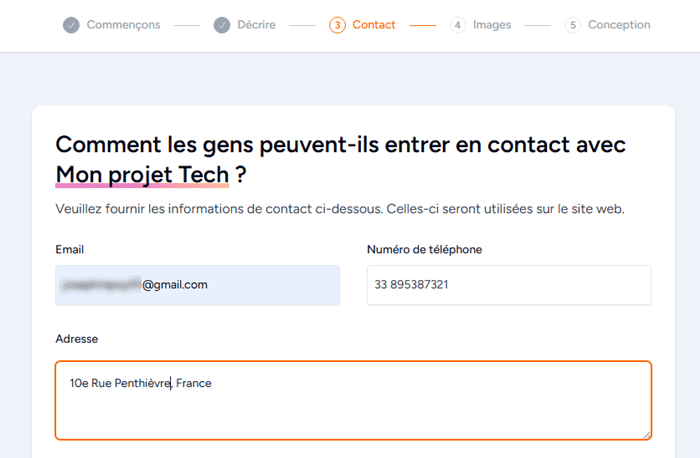The image size is (700, 458).
Task: Select the Contact step label
Action: pyautogui.click(x=374, y=25)
